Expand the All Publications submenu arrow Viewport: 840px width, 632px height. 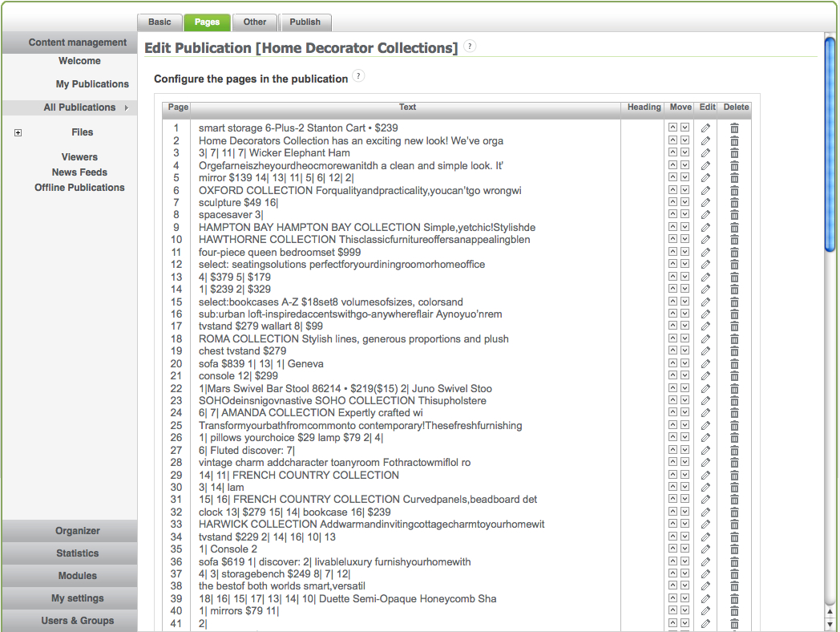point(127,108)
